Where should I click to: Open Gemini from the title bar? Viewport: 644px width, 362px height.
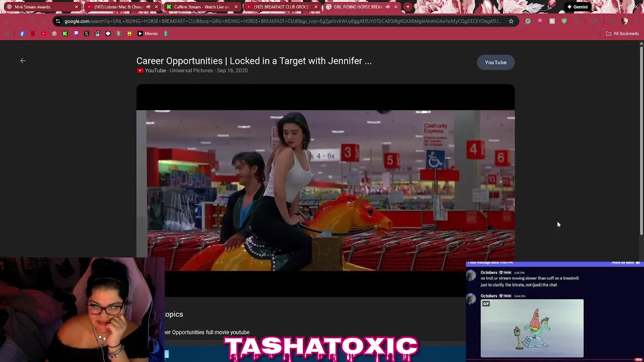click(x=577, y=7)
